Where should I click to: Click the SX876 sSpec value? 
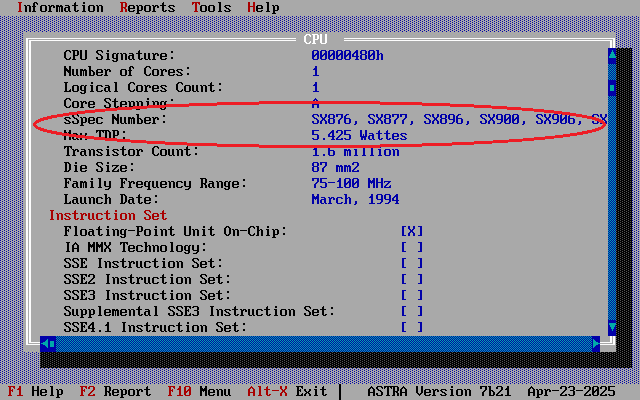pos(331,120)
